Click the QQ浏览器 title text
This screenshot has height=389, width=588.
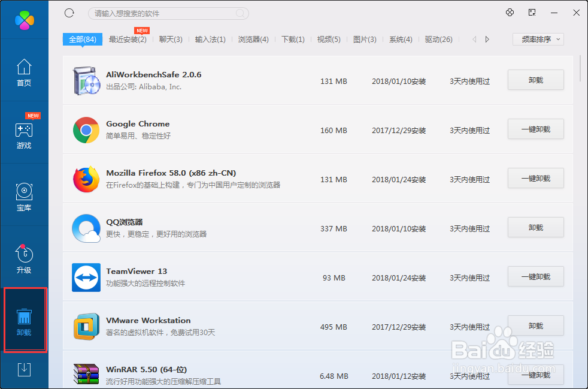click(x=125, y=222)
